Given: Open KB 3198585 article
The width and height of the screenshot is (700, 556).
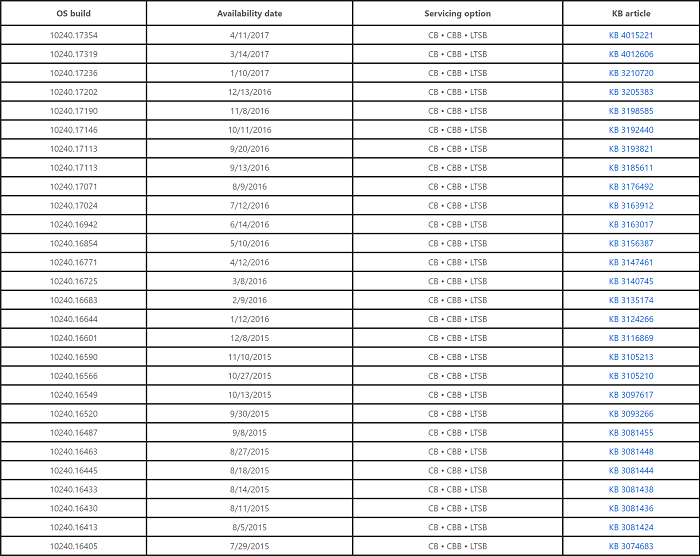Looking at the screenshot, I should (x=631, y=111).
